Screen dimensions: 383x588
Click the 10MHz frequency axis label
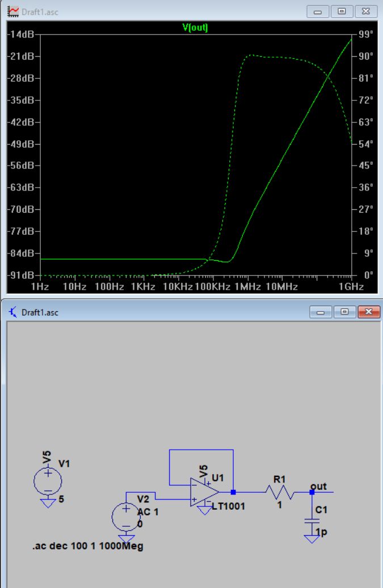pyautogui.click(x=281, y=287)
